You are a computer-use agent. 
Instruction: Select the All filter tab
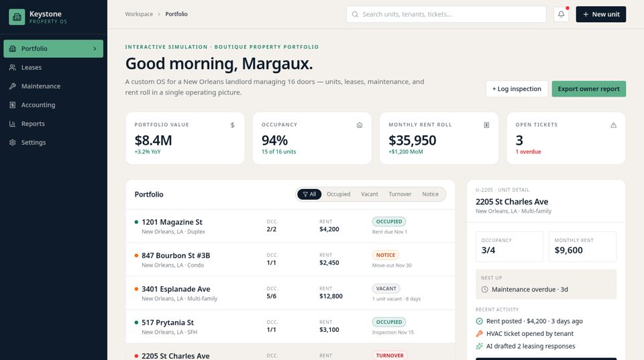coord(309,194)
